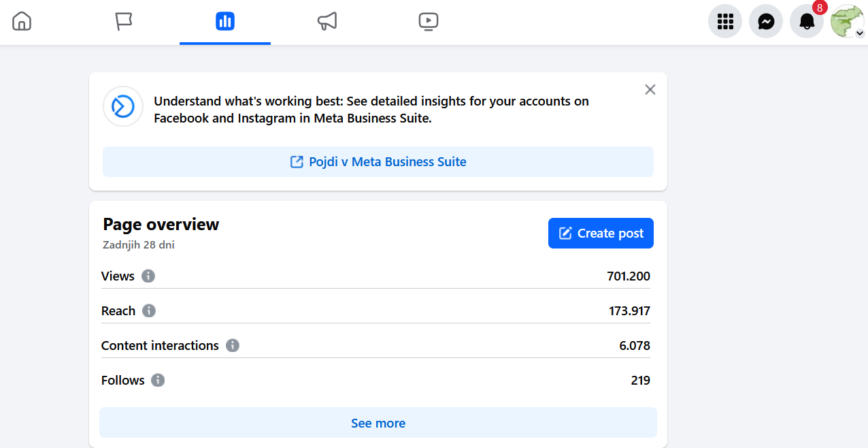This screenshot has width=868, height=448.
Task: Show info for Views
Action: point(148,276)
